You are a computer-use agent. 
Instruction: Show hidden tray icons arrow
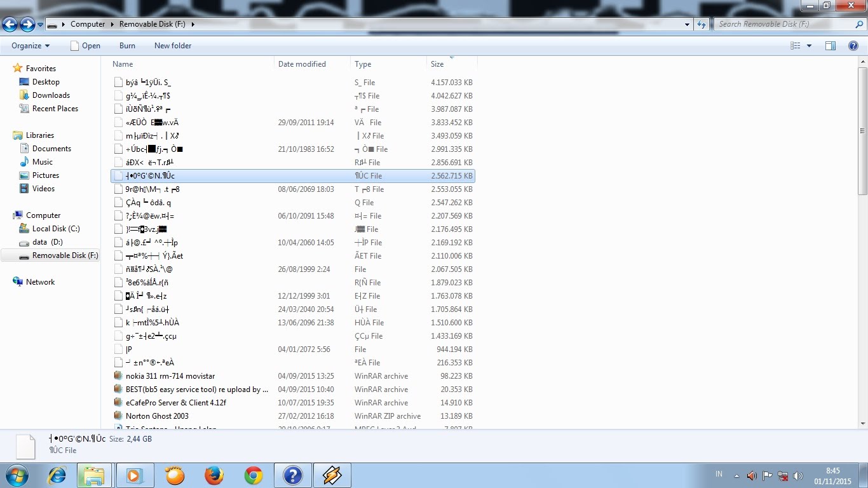click(x=736, y=476)
